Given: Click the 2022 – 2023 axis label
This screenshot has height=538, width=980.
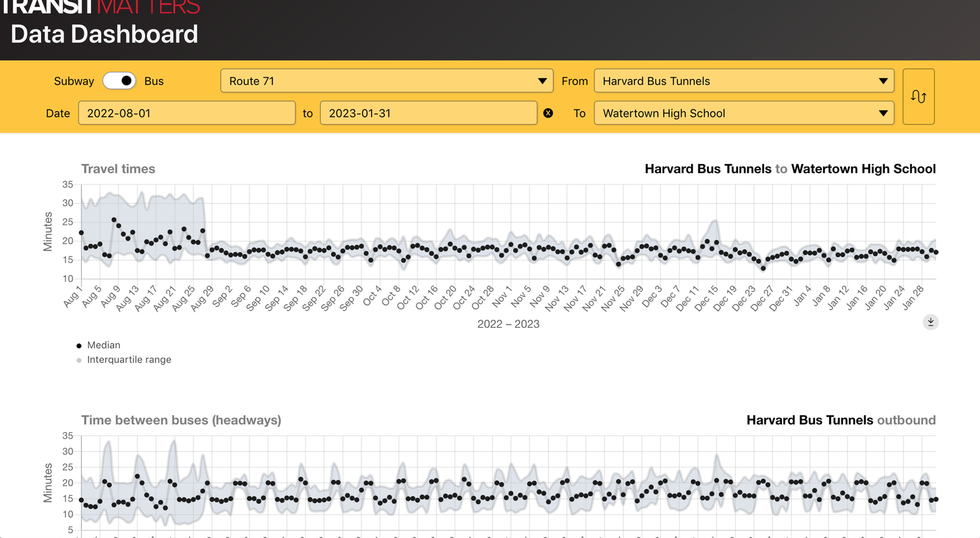Looking at the screenshot, I should (x=508, y=323).
